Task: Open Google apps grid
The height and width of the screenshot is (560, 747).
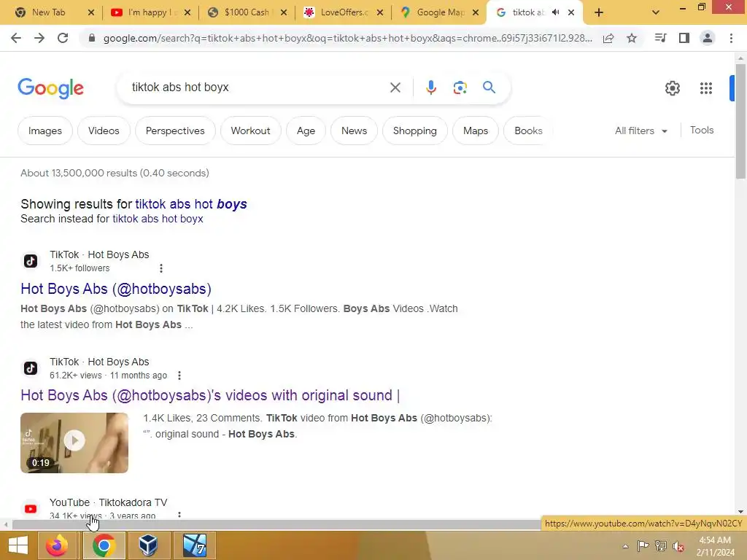Action: [x=706, y=88]
